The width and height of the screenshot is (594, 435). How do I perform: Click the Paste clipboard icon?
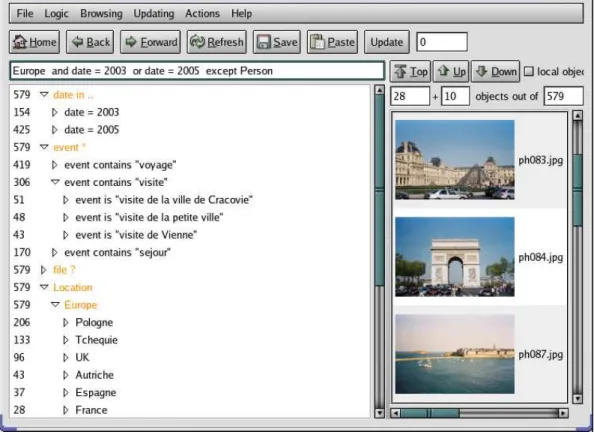point(317,42)
